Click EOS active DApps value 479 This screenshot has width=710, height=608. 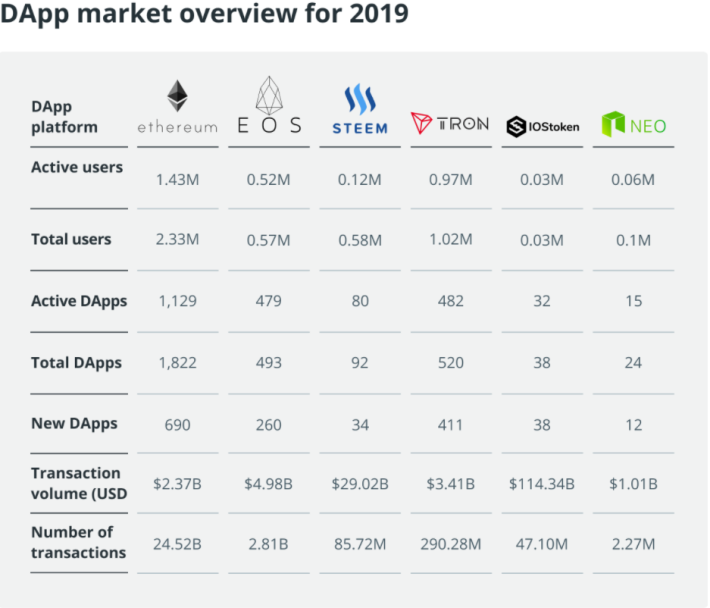click(x=269, y=301)
